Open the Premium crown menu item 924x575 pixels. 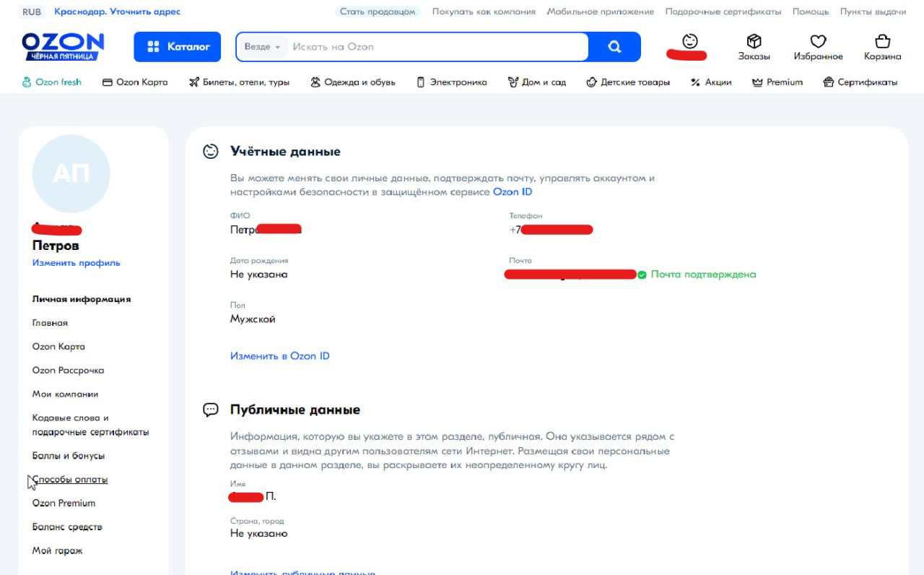[x=777, y=82]
